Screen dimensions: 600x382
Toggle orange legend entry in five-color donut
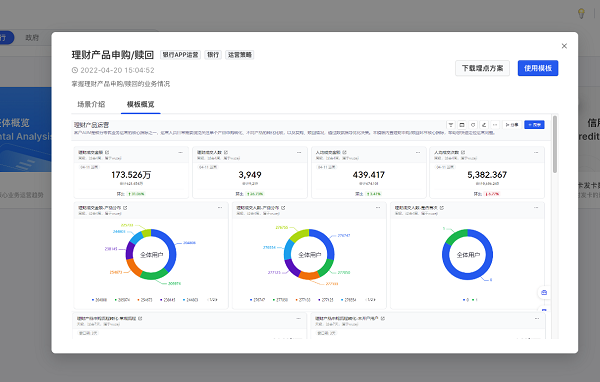tap(303, 300)
